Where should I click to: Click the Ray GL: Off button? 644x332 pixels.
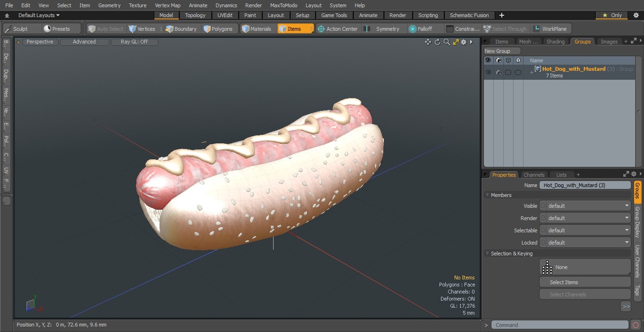pyautogui.click(x=134, y=42)
